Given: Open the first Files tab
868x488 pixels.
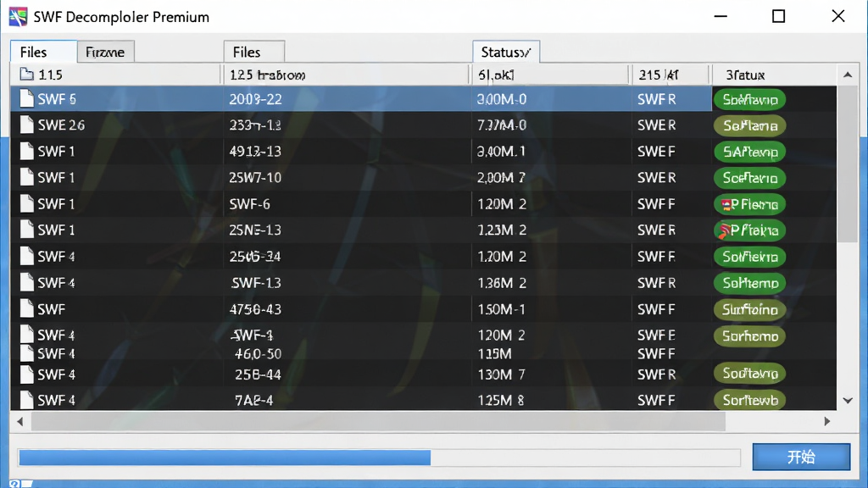Looking at the screenshot, I should click(44, 52).
